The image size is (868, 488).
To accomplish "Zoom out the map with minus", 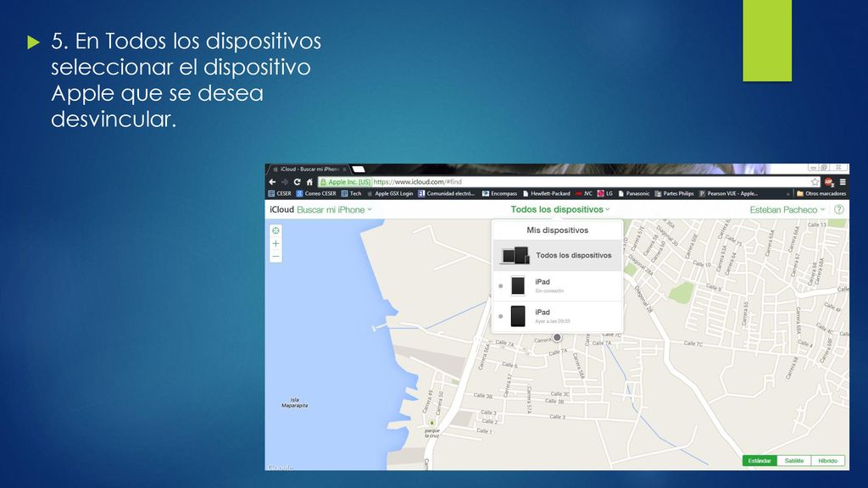I will [x=275, y=256].
